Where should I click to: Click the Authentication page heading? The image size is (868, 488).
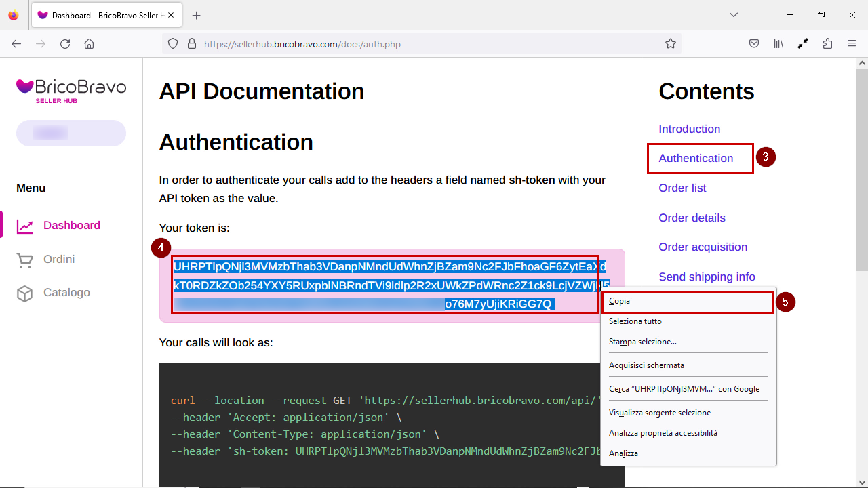(236, 142)
